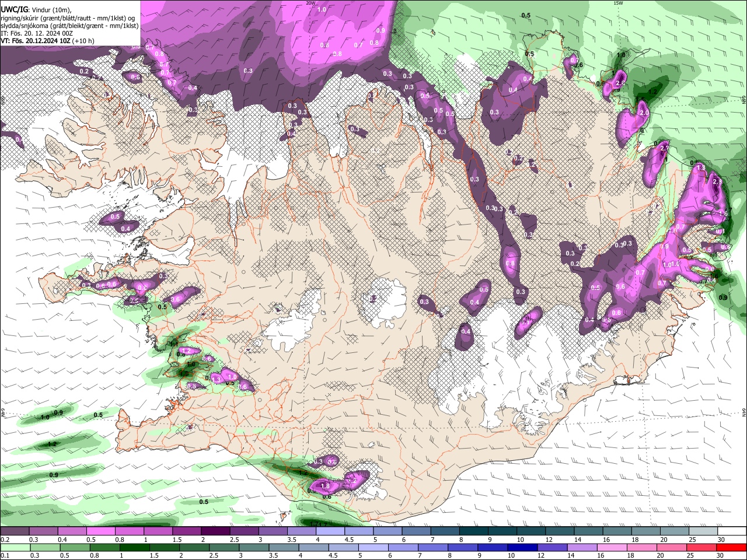Click the '2.7' value on the northeast coast
747x560 pixels.
664,149
